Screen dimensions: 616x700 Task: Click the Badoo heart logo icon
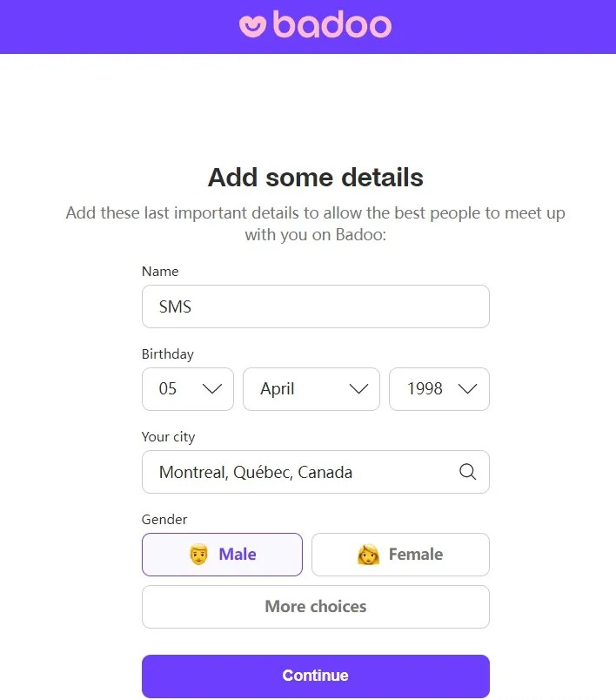point(252,25)
